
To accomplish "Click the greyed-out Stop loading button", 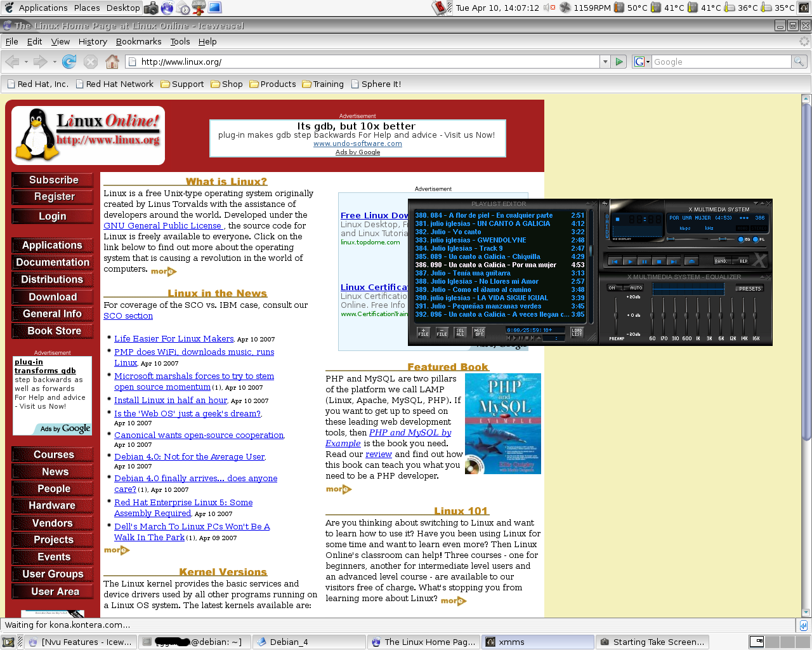I will click(x=91, y=62).
